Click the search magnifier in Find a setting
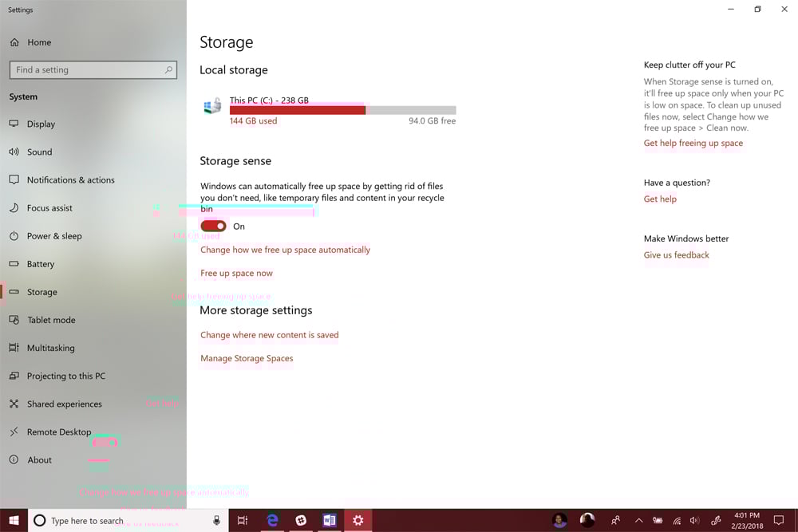The width and height of the screenshot is (798, 532). pos(168,69)
